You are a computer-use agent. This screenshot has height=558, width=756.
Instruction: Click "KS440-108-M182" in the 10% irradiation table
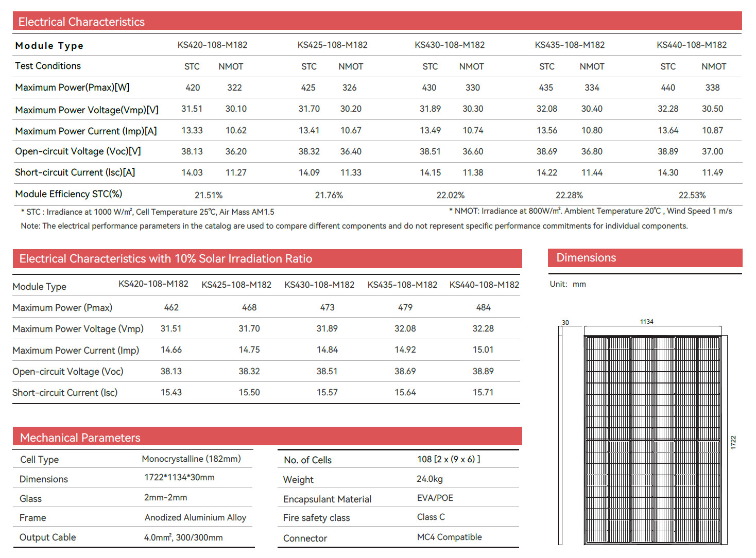click(484, 285)
